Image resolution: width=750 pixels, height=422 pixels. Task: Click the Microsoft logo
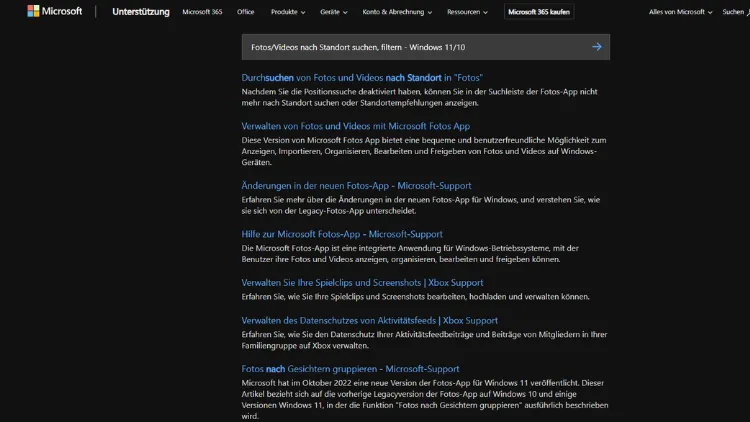coord(55,11)
